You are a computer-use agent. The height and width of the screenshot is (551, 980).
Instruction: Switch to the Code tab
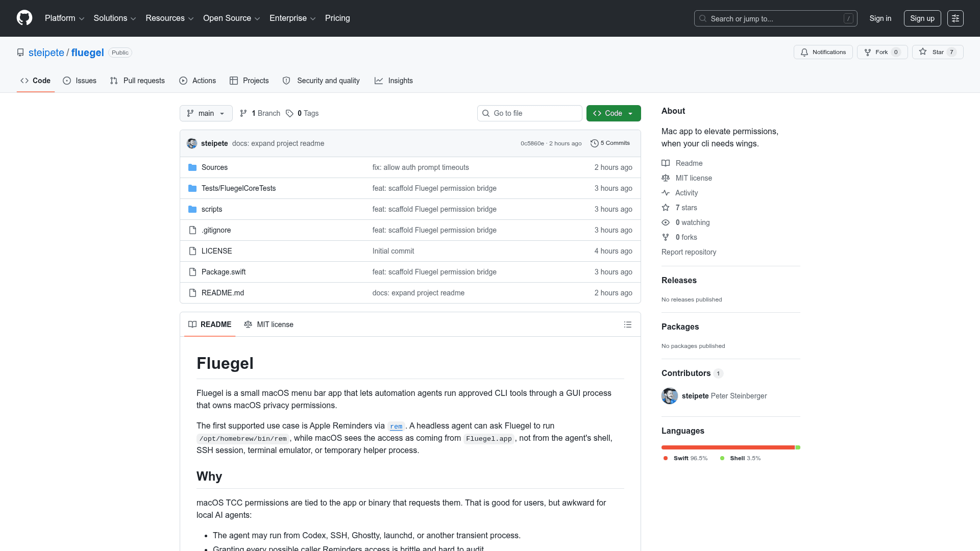[x=36, y=81]
